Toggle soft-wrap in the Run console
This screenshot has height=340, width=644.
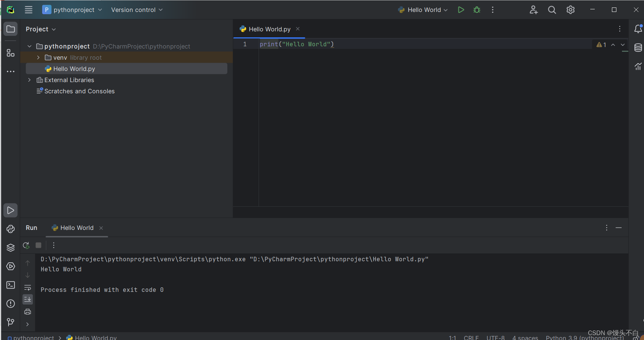[x=28, y=287]
